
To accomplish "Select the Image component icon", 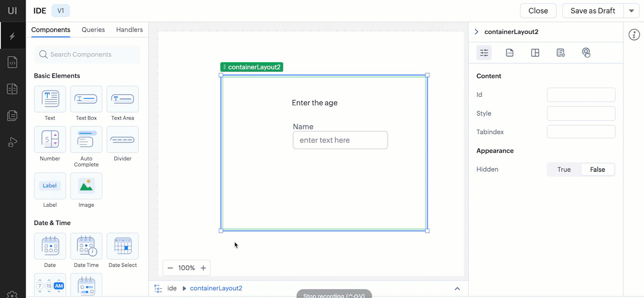I will [x=86, y=186].
